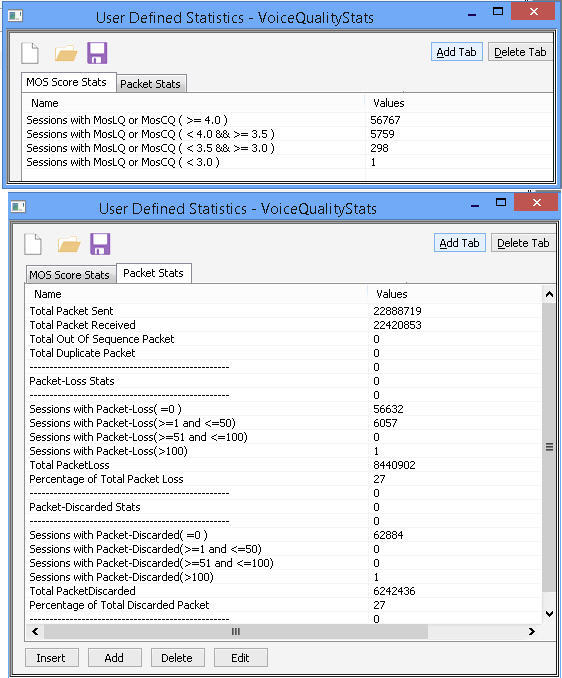Click the New file icon in the upper window

coord(30,53)
